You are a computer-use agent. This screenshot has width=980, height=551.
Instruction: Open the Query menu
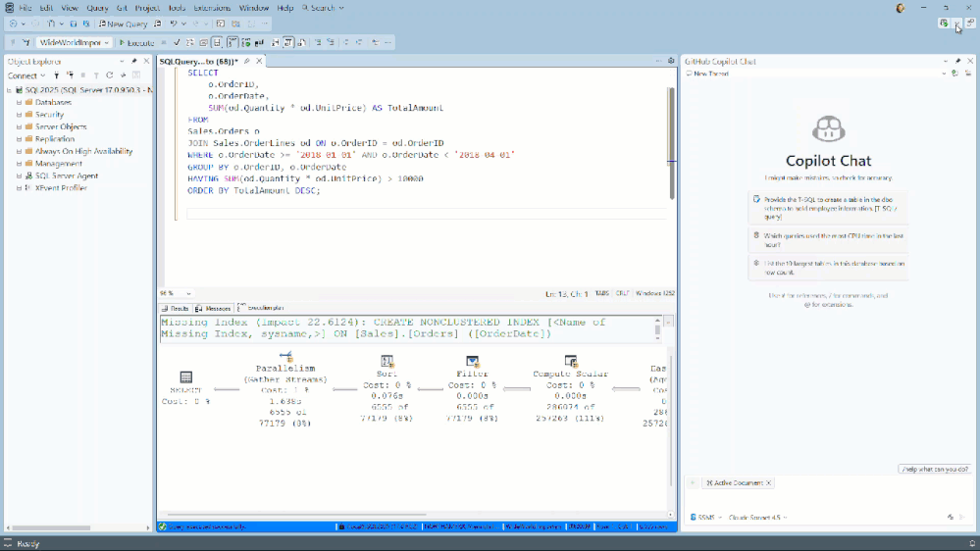(97, 8)
